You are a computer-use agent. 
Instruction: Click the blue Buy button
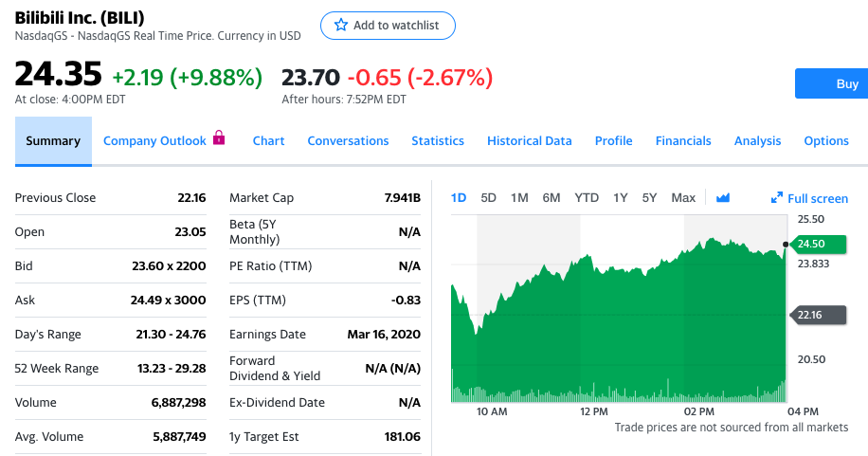coord(831,83)
